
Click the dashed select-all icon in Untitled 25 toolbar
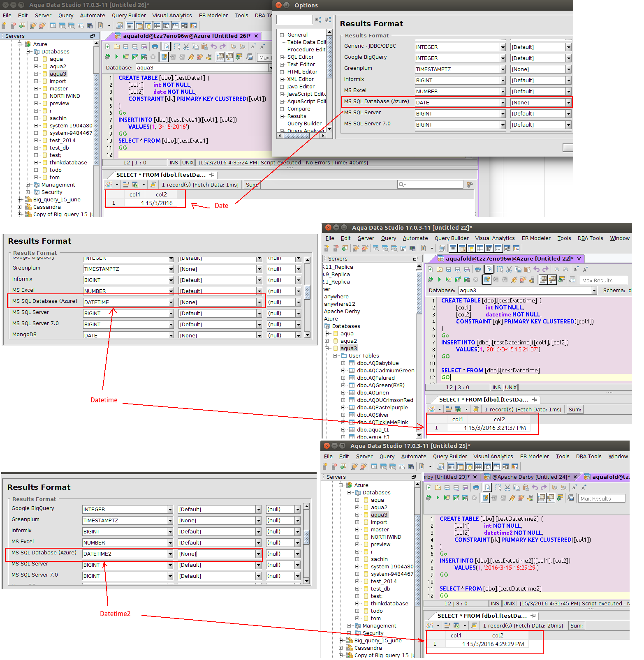point(498,487)
